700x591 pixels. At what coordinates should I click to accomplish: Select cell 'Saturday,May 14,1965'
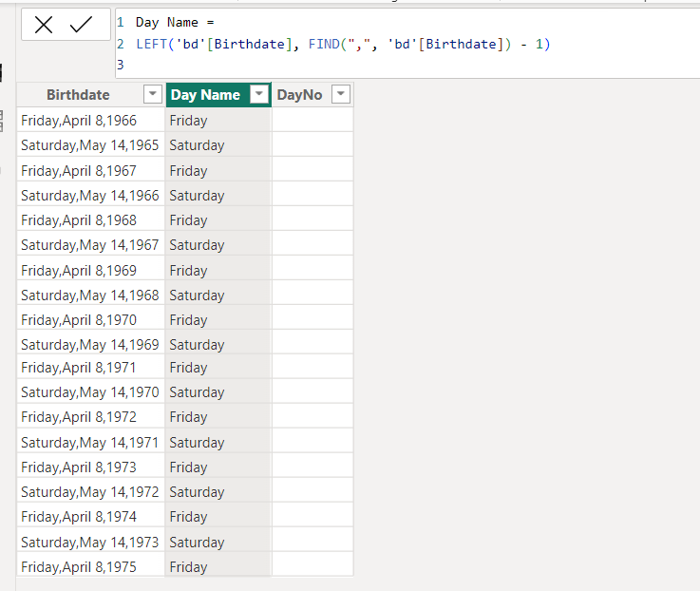coord(91,144)
